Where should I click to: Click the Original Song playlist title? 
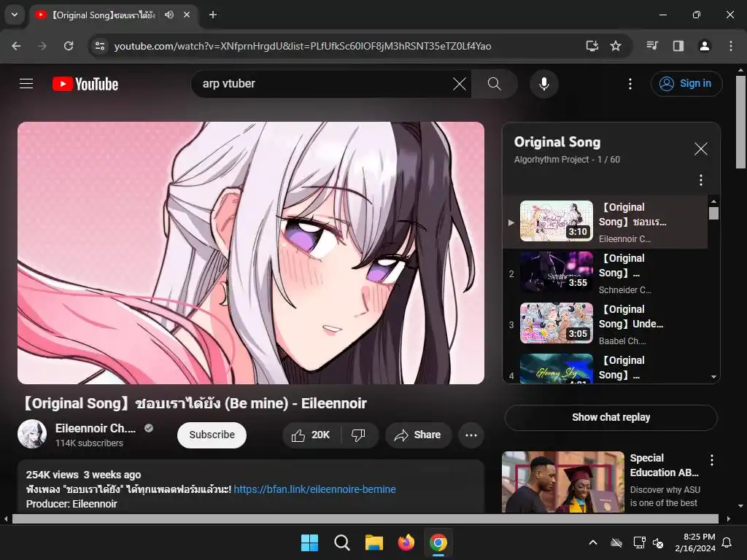(557, 142)
